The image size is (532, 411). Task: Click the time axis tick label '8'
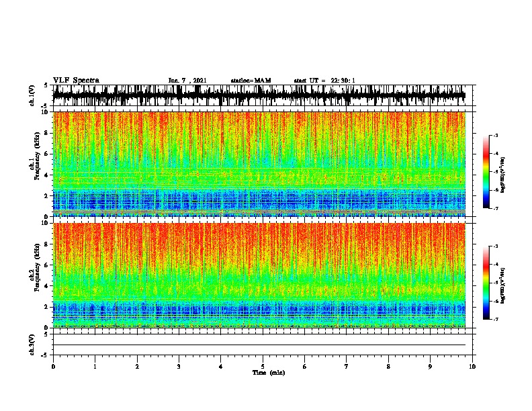pyautogui.click(x=388, y=367)
